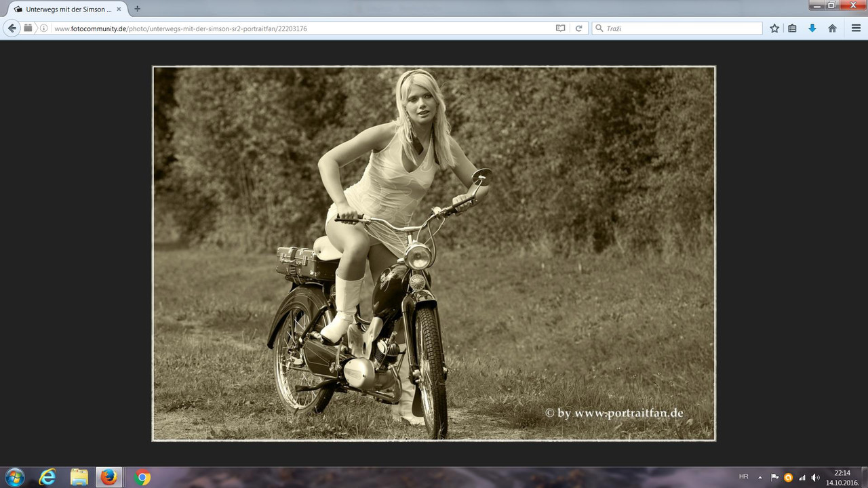
Task: Show site information via the circled i icon
Action: tap(44, 28)
